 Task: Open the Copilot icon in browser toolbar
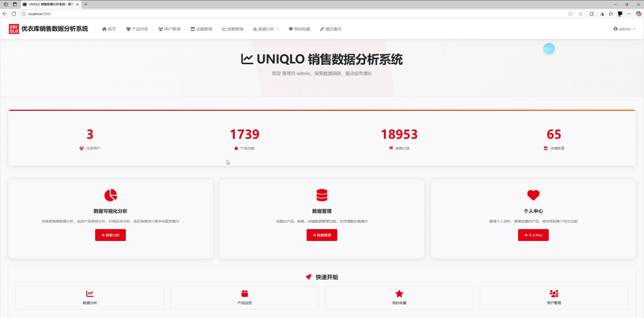coord(638,14)
